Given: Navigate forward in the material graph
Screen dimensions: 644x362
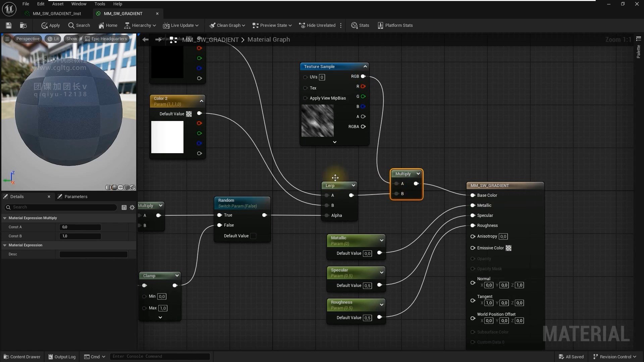Looking at the screenshot, I should (158, 40).
